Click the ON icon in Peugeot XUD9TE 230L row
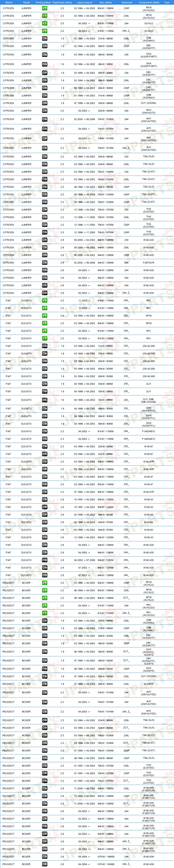This screenshot has width=174, height=868. (x=45, y=684)
